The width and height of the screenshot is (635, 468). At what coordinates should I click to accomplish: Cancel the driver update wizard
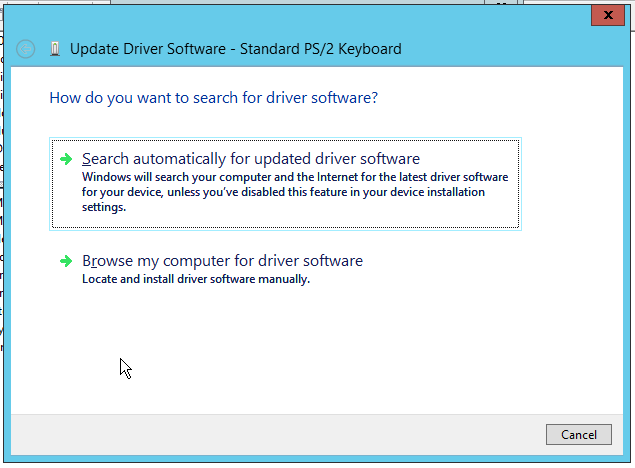579,434
